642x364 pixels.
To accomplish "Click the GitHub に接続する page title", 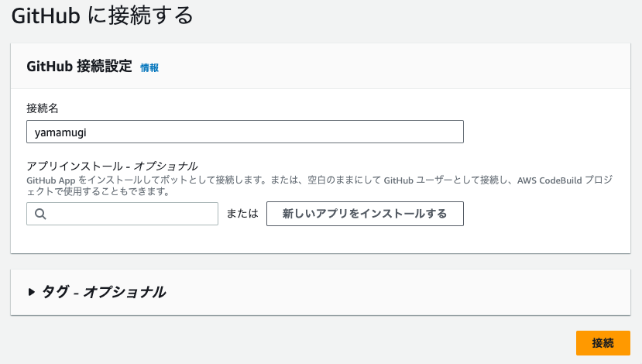I will [102, 15].
